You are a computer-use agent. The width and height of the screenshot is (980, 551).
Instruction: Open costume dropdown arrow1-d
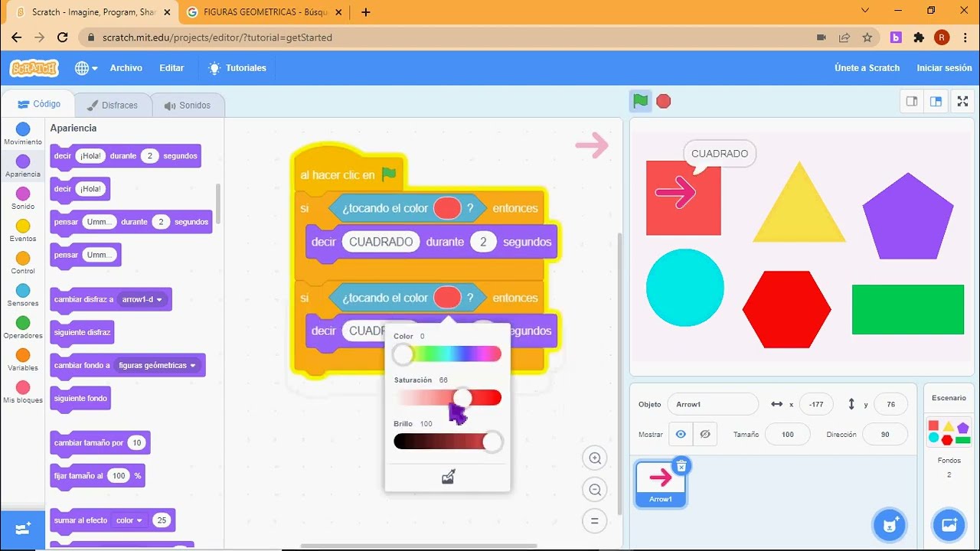pos(141,299)
